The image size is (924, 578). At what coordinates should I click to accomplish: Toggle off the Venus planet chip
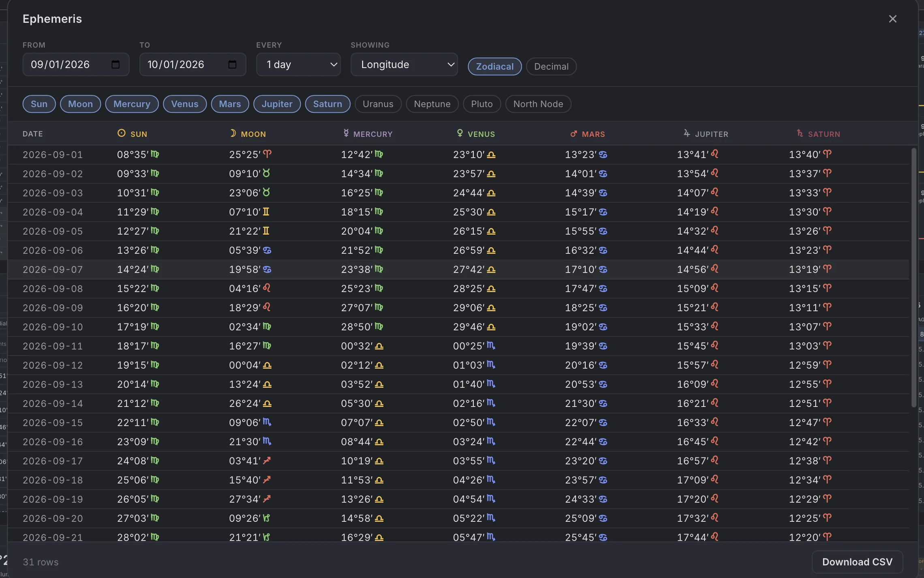185,104
